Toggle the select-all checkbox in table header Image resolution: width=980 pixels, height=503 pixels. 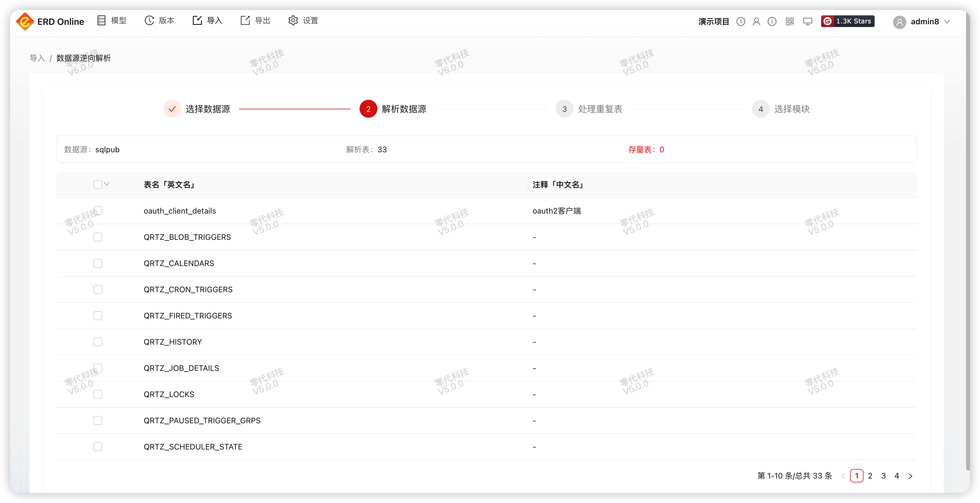[98, 185]
